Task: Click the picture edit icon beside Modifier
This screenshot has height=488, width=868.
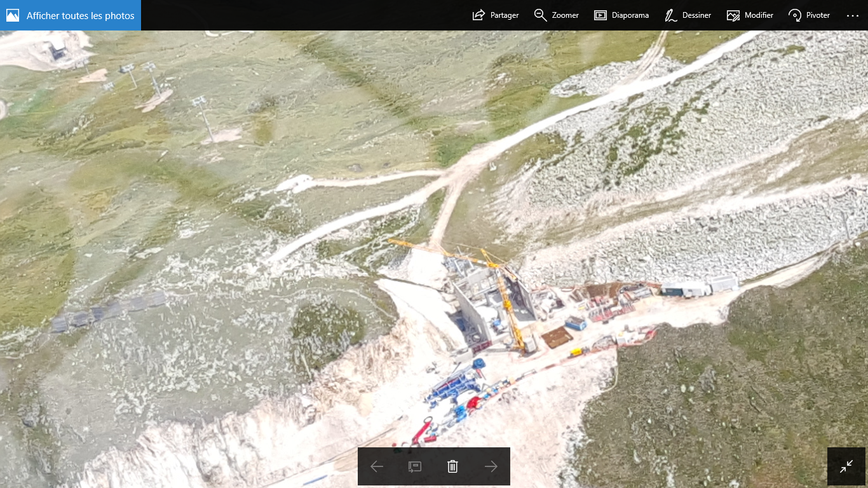Action: coord(733,15)
